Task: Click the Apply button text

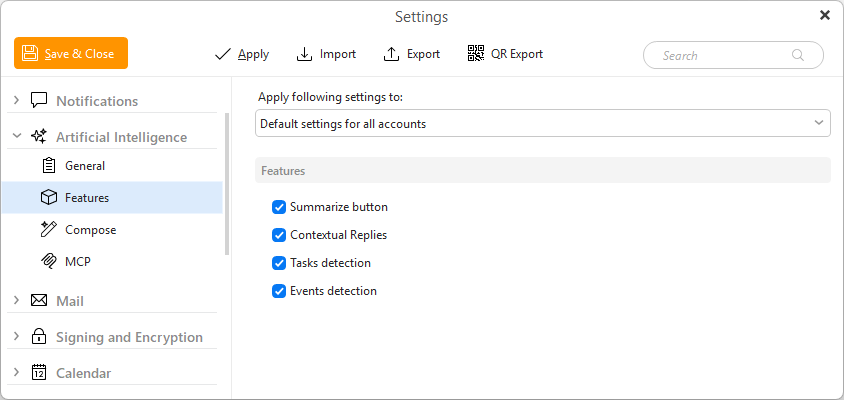Action: (254, 54)
